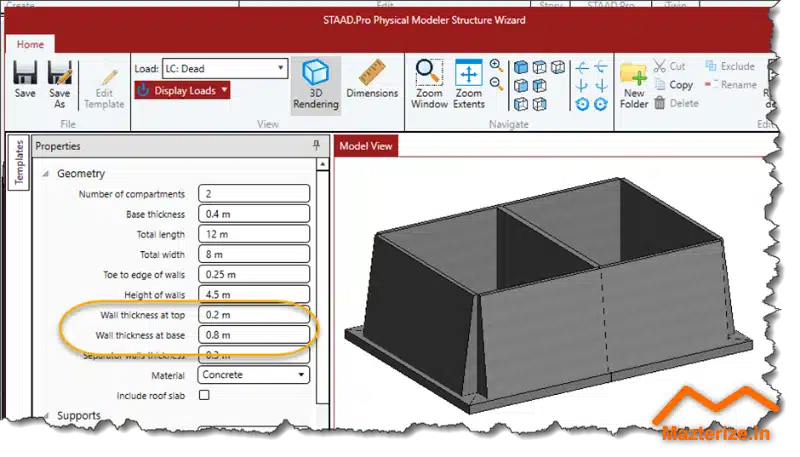Image resolution: width=800 pixels, height=457 pixels.
Task: Open the Display Loads dropdown arrow
Action: click(224, 90)
